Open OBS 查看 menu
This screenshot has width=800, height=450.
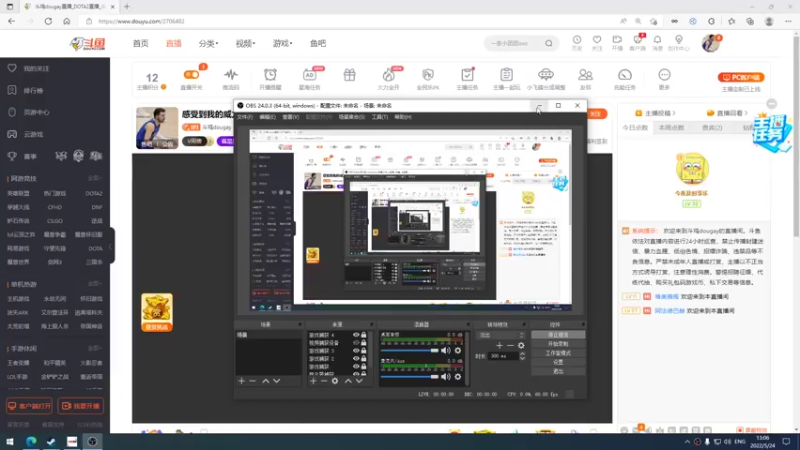[291, 117]
